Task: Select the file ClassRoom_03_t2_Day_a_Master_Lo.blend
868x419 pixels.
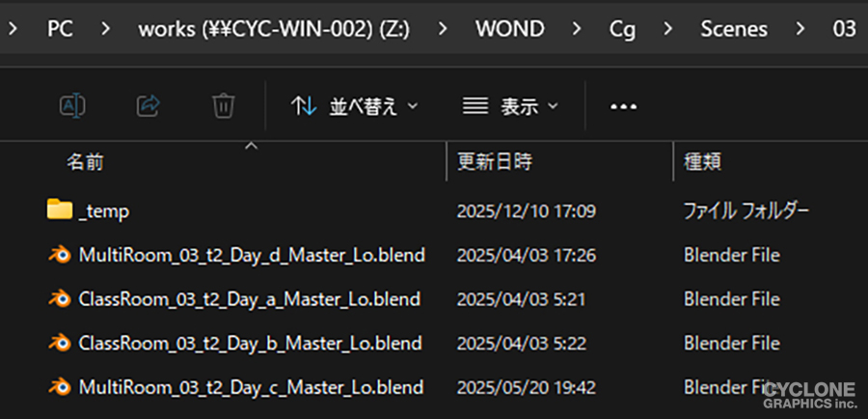Action: click(x=249, y=299)
